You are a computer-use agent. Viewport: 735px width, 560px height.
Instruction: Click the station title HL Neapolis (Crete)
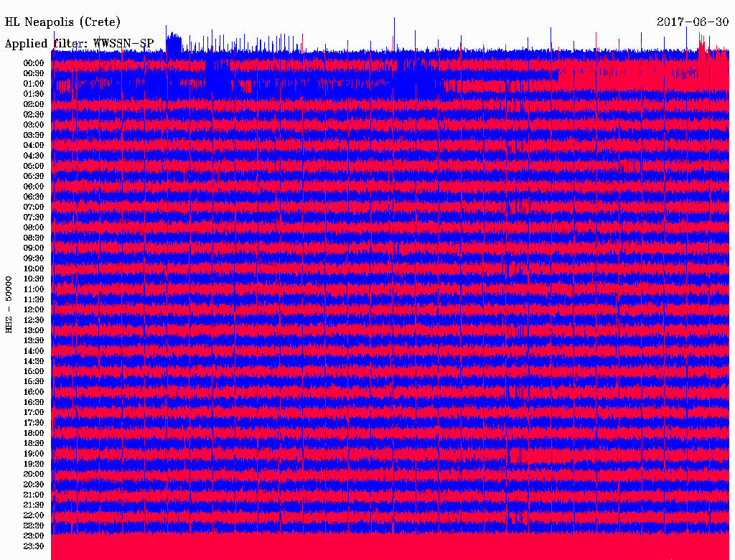[x=63, y=22]
